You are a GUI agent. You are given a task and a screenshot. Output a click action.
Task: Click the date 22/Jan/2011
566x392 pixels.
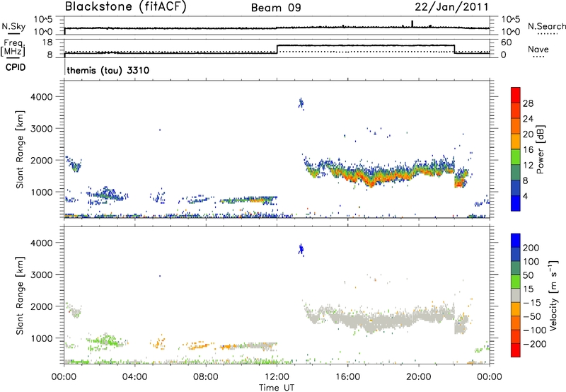(451, 7)
